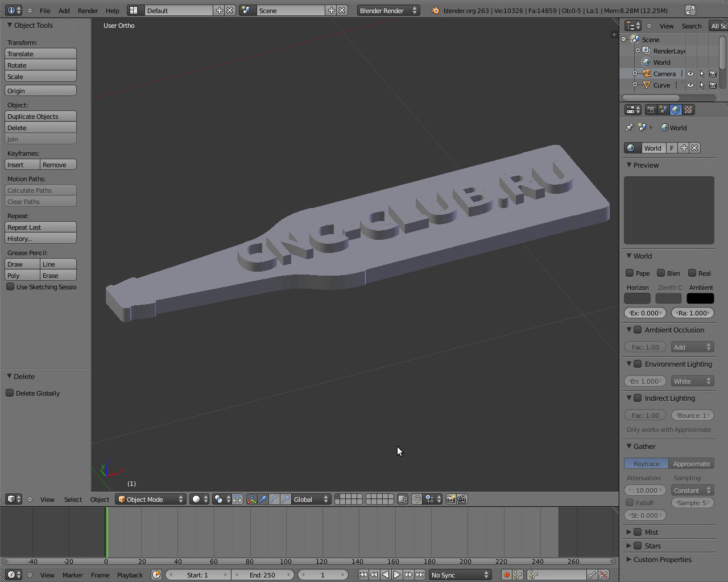The height and width of the screenshot is (582, 728).
Task: Click the Translate button
Action: click(40, 53)
